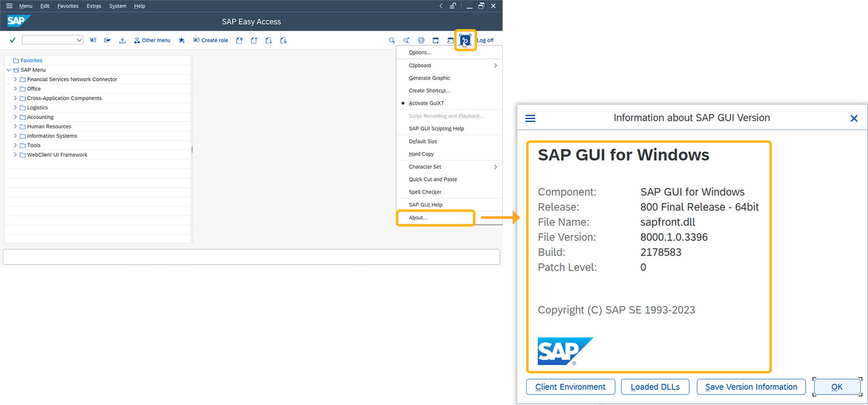
Task: Click the Client Environment button
Action: pyautogui.click(x=570, y=387)
